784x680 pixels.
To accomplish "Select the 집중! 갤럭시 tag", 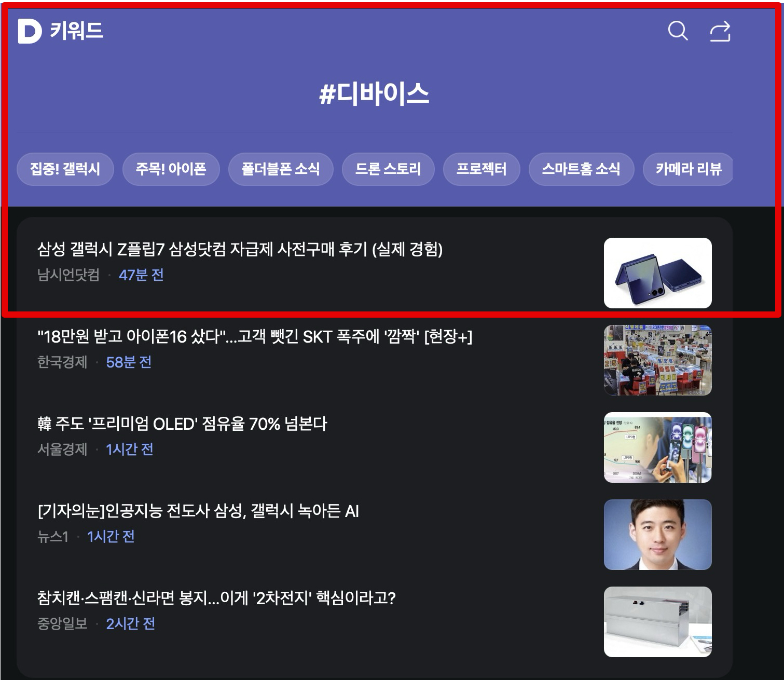I will click(65, 169).
